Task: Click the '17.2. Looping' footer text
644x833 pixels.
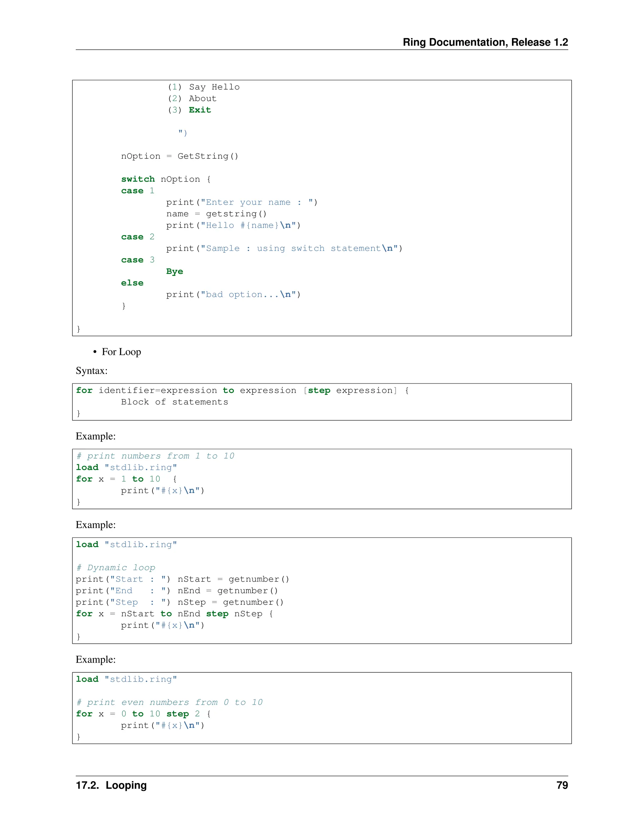Action: pyautogui.click(x=111, y=785)
